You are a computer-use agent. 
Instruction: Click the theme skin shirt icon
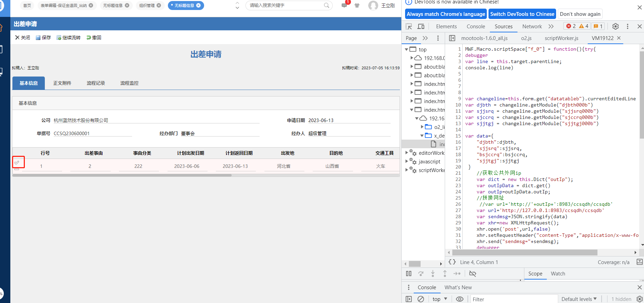[357, 6]
